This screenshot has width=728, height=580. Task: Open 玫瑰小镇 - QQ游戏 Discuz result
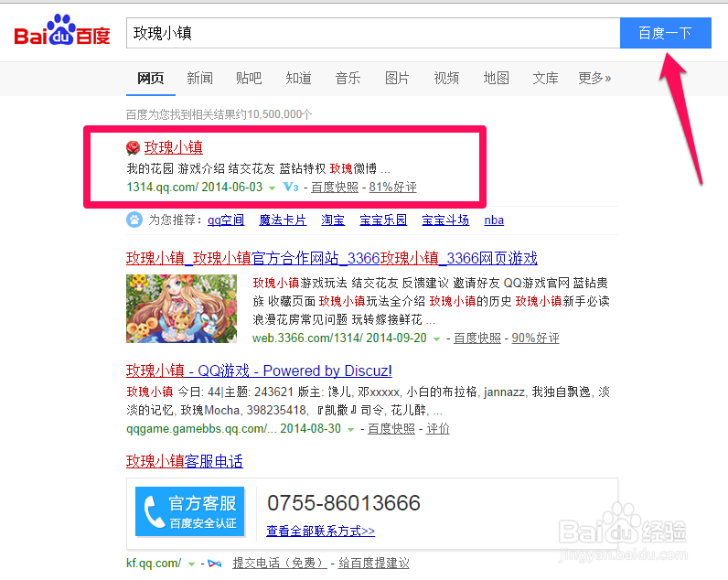[x=259, y=371]
